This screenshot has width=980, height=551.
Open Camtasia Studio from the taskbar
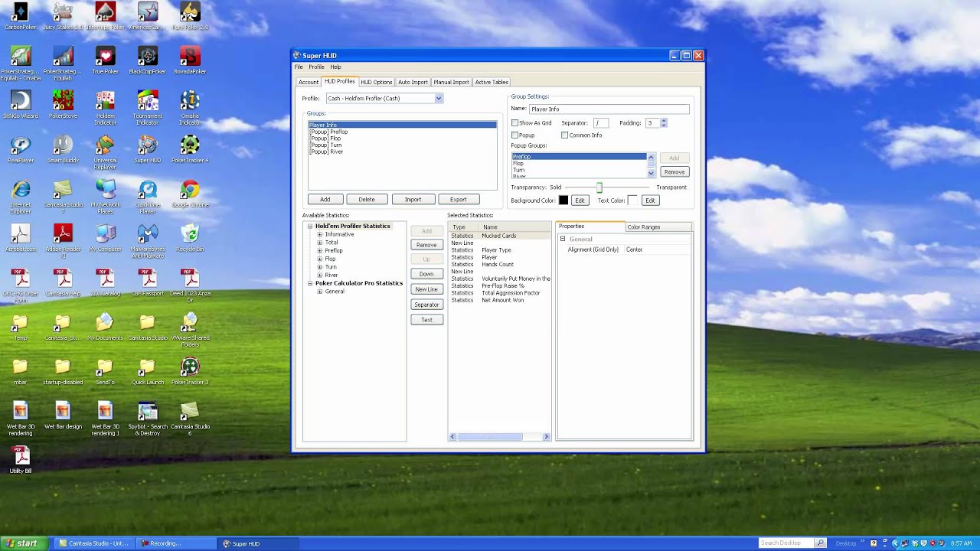click(95, 543)
